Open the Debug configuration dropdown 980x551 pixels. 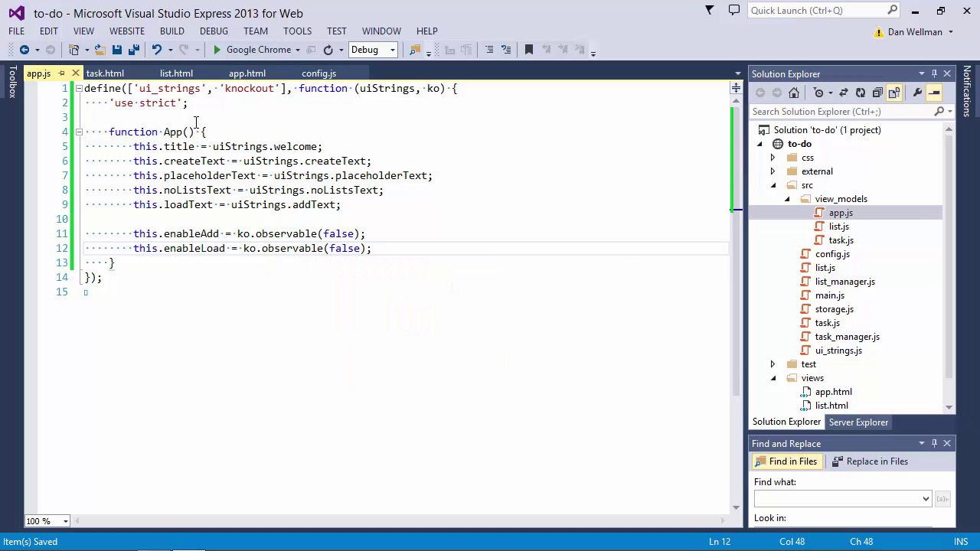(x=392, y=50)
